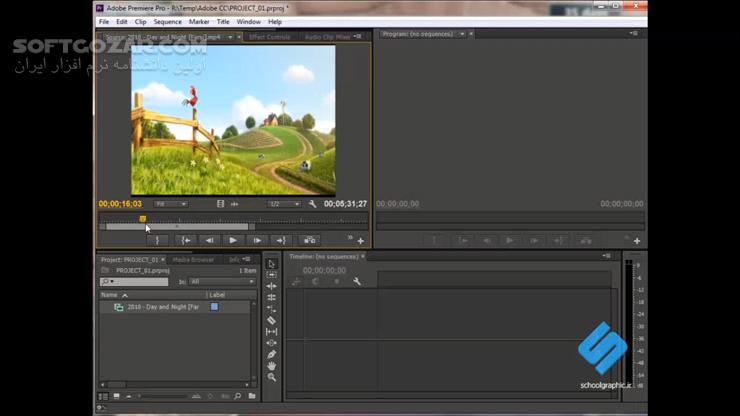The height and width of the screenshot is (416, 740).
Task: Create new bin folder in Project panel
Action: [x=252, y=396]
